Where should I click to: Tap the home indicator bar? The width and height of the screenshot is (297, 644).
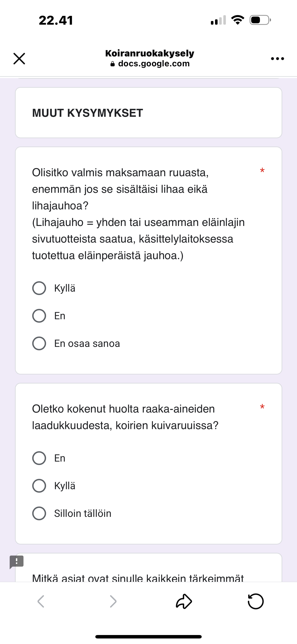click(148, 636)
